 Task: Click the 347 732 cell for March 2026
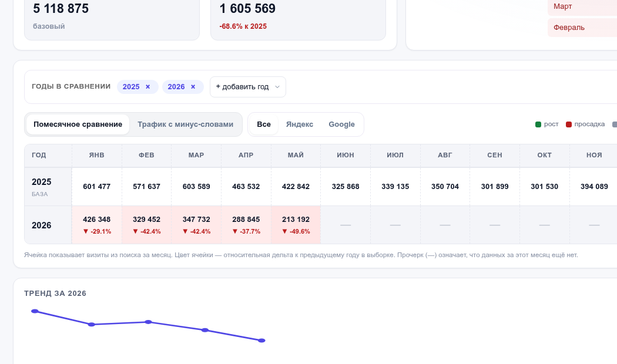click(196, 225)
